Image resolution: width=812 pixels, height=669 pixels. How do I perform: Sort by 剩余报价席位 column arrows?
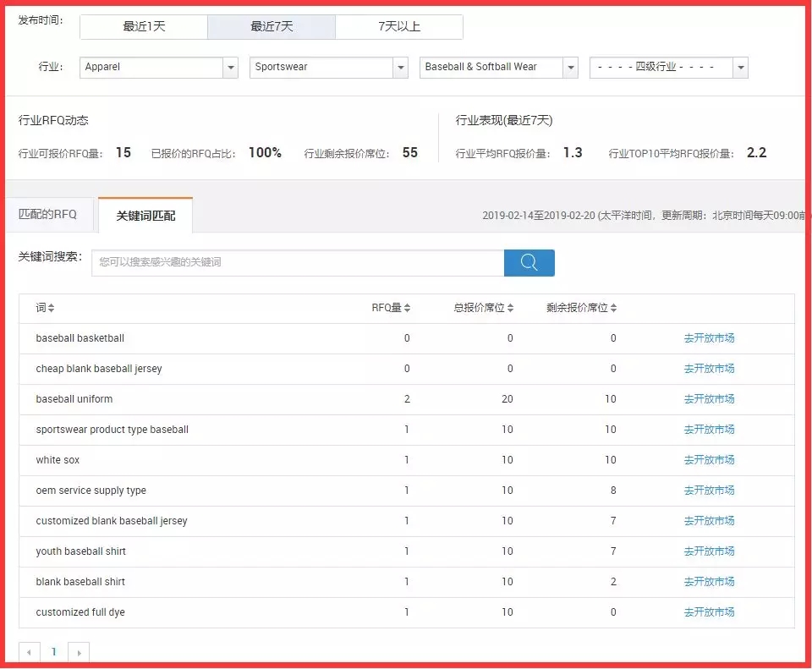tap(613, 308)
